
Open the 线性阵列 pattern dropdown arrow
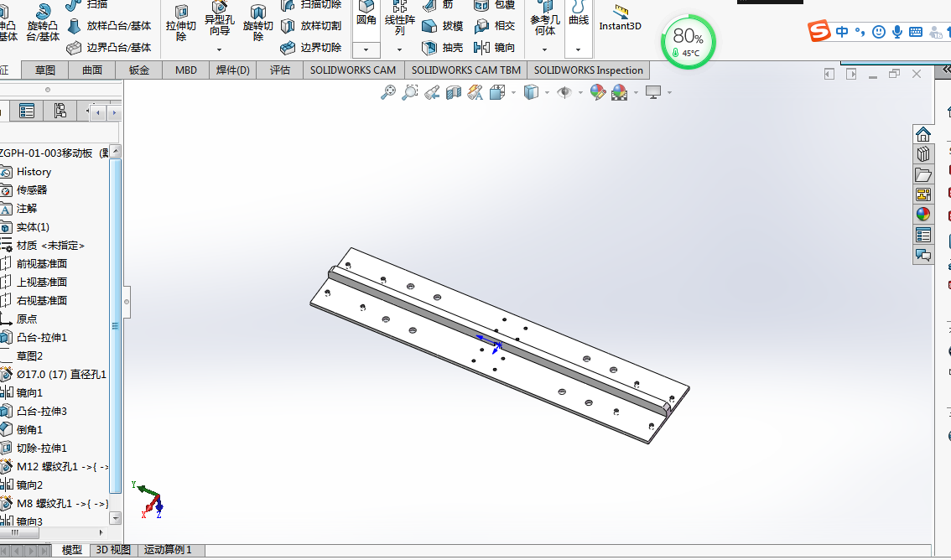tap(400, 49)
